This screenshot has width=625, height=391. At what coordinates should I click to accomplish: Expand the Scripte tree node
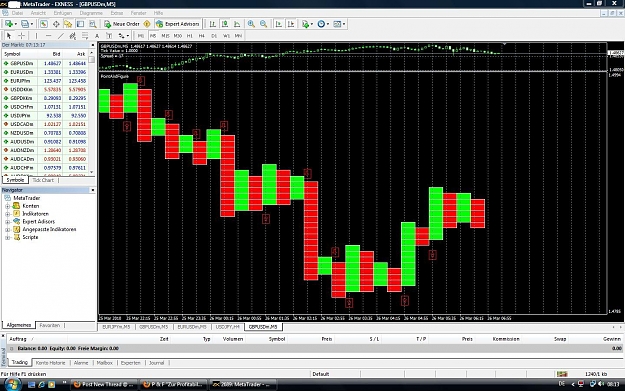click(x=7, y=238)
